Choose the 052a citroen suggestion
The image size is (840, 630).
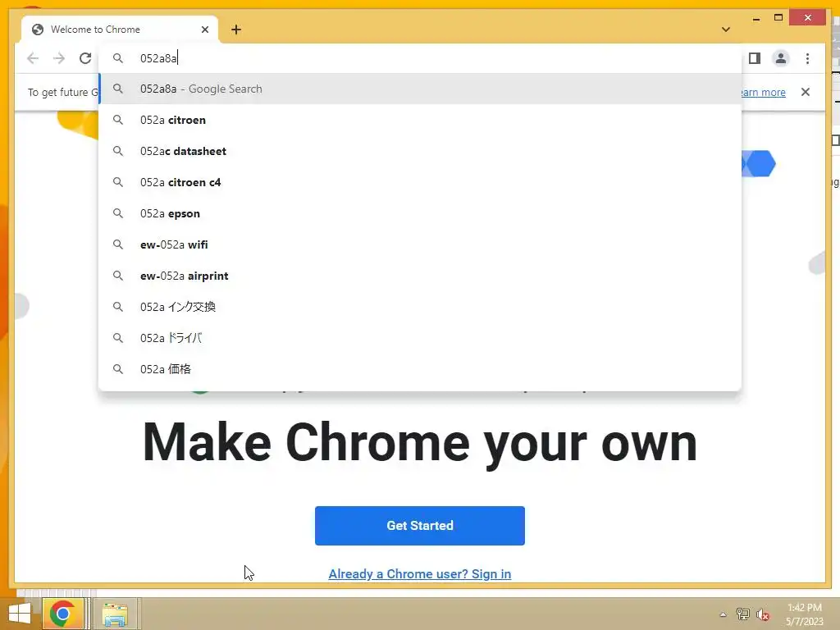(x=420, y=120)
